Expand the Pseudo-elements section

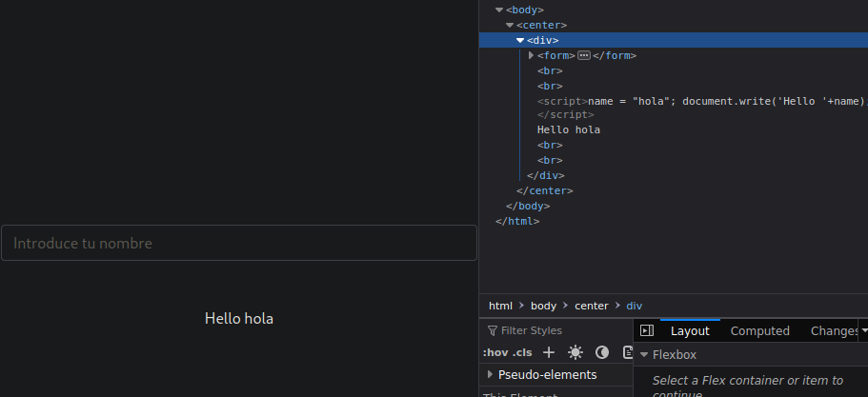[x=490, y=374]
